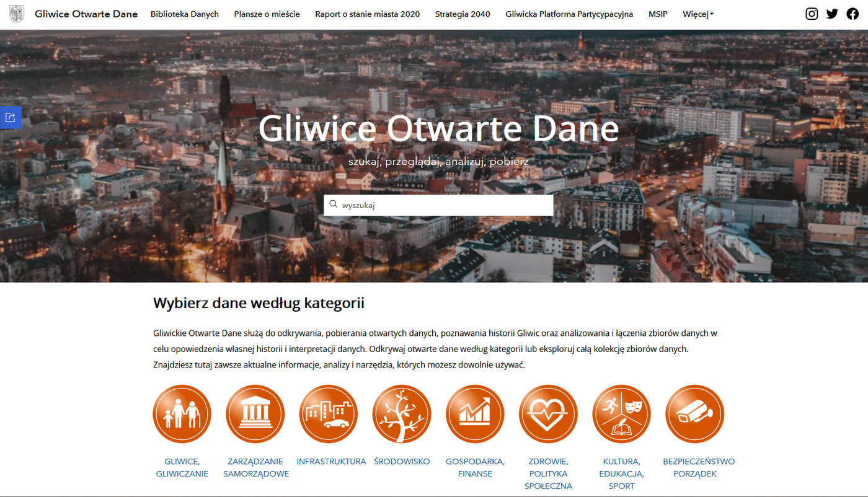
Task: Open the MSIP menu item
Action: click(658, 14)
